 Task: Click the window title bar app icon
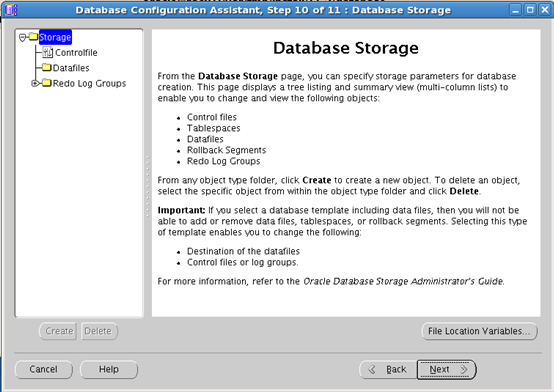coord(10,10)
